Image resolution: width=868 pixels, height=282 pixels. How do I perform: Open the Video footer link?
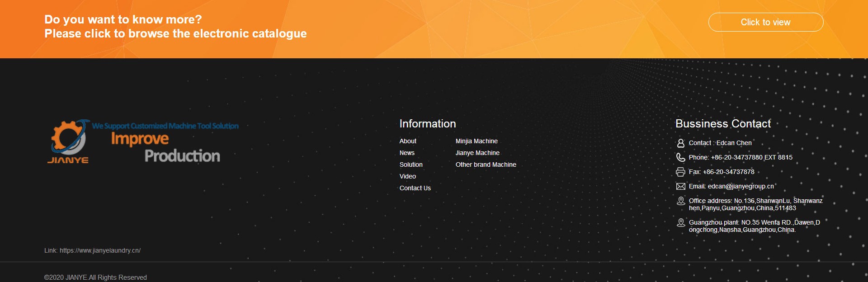tap(407, 176)
